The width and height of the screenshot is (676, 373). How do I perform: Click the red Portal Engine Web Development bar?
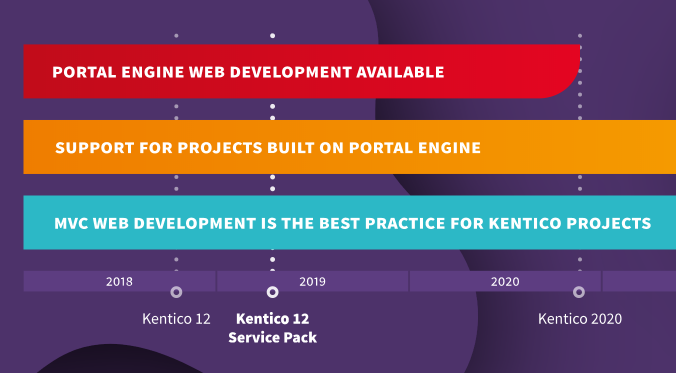[301, 72]
